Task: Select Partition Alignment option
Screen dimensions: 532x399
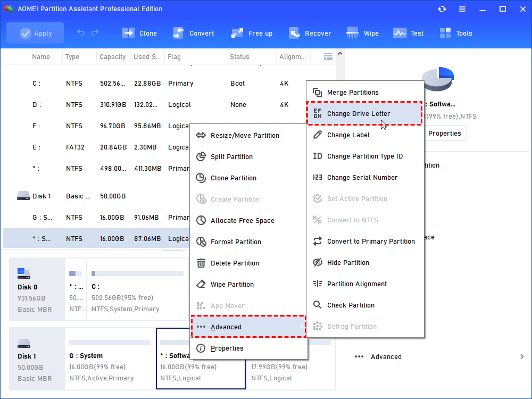Action: tap(365, 284)
